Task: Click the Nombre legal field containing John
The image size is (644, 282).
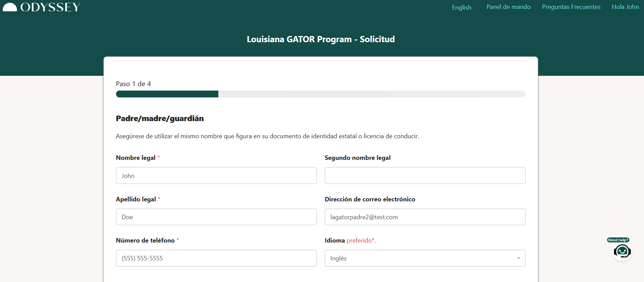Action: pos(216,176)
